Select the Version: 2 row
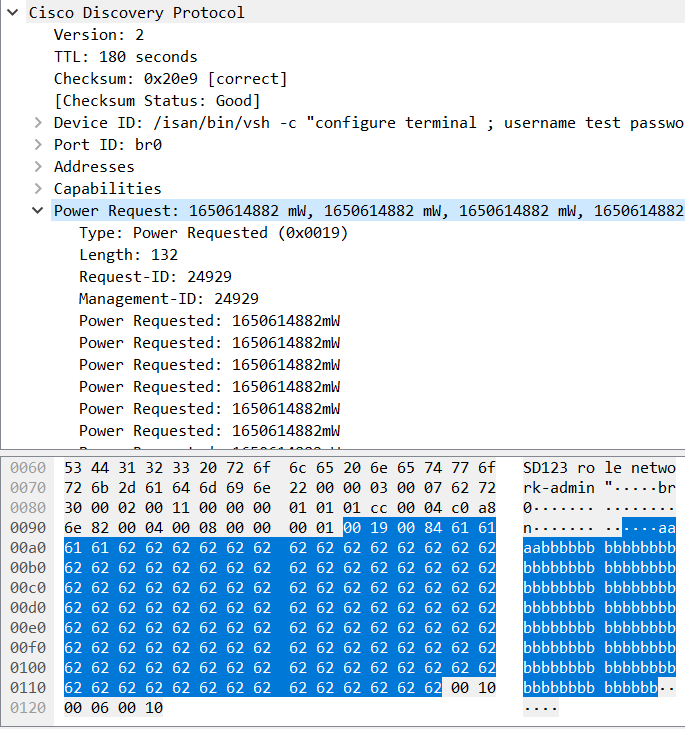The image size is (685, 729). click(99, 35)
